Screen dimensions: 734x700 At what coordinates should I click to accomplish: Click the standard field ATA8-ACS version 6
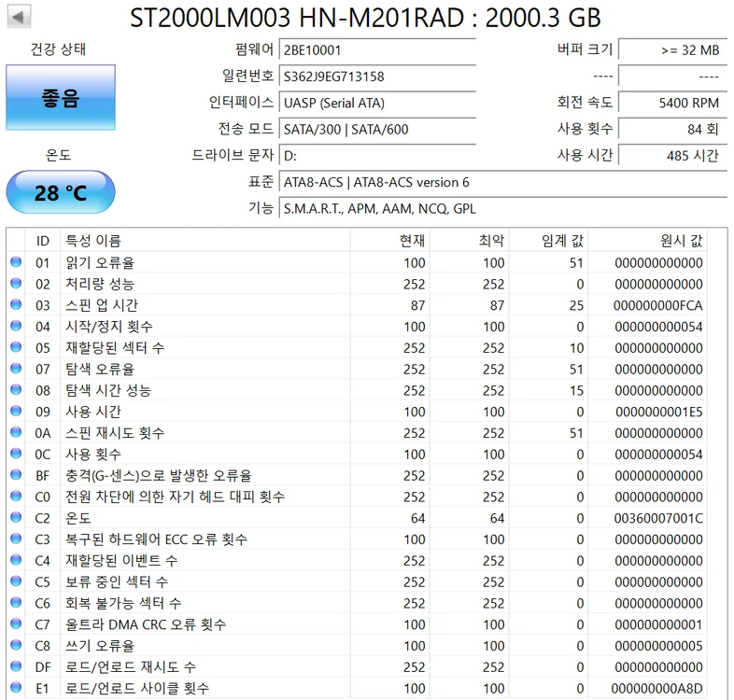[x=502, y=182]
